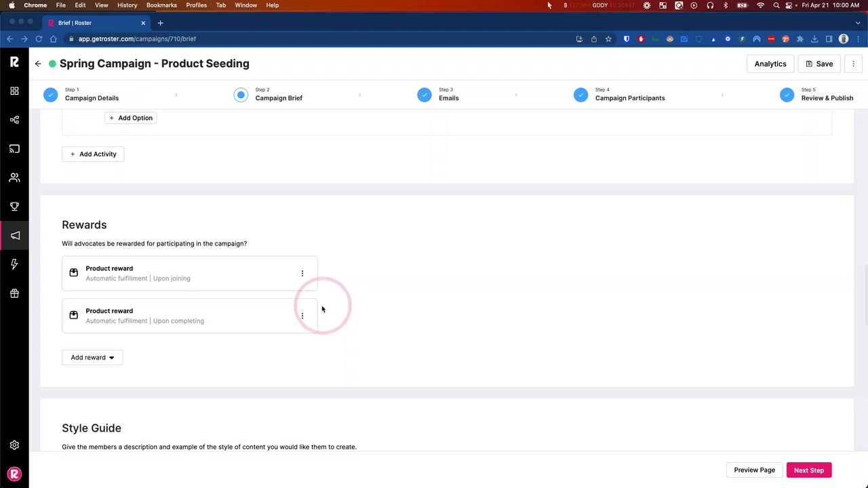Click the Add Option button
Viewport: 868px width, 488px height.
pyautogui.click(x=130, y=118)
